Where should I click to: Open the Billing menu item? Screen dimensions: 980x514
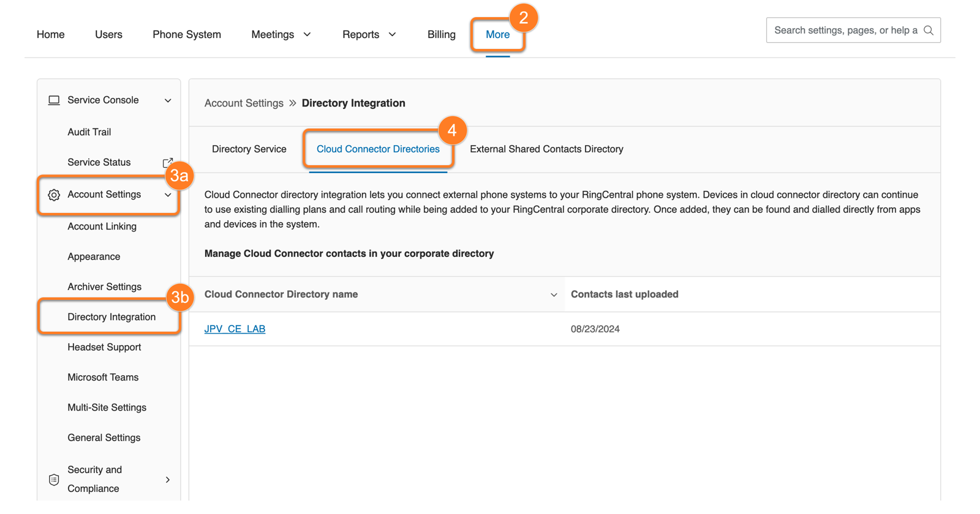[441, 35]
